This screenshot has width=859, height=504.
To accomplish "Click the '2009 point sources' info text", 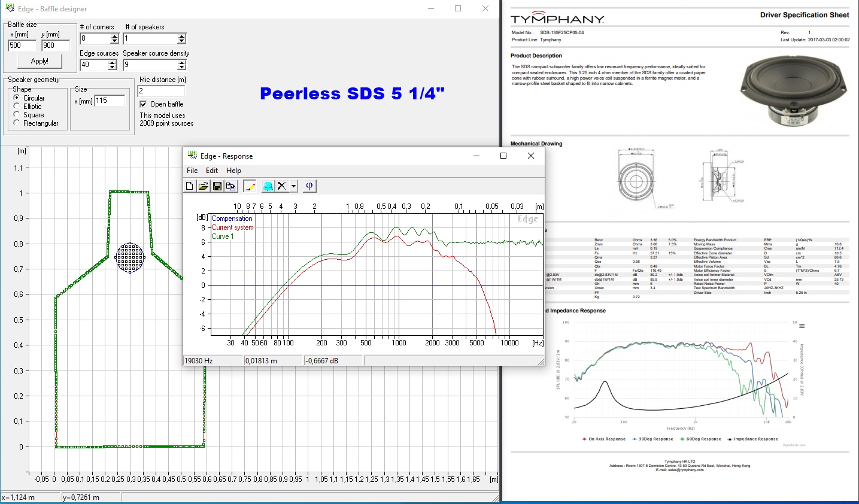I will [x=167, y=123].
